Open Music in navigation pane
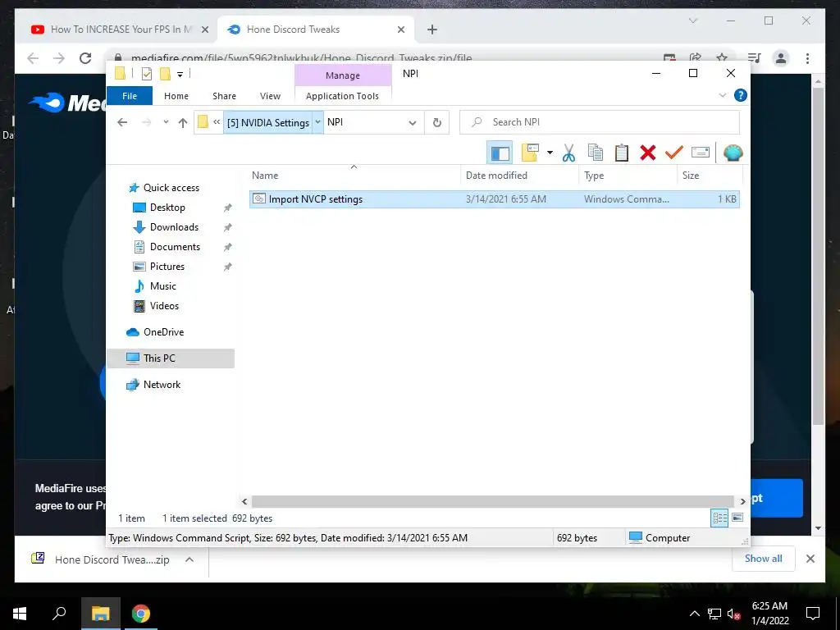This screenshot has height=630, width=840. (x=163, y=286)
